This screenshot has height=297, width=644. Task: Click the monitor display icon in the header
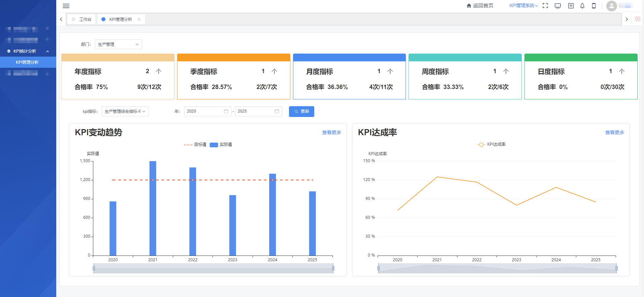pos(558,6)
